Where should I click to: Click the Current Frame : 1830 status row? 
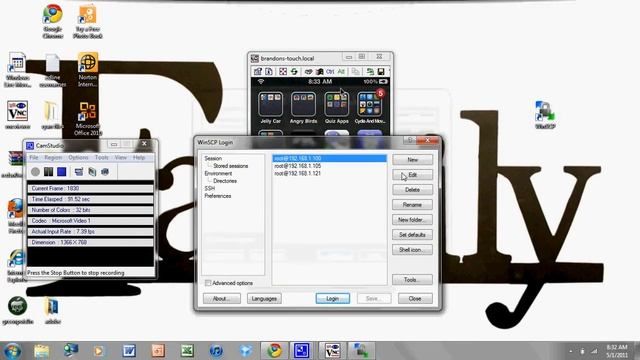pos(90,189)
